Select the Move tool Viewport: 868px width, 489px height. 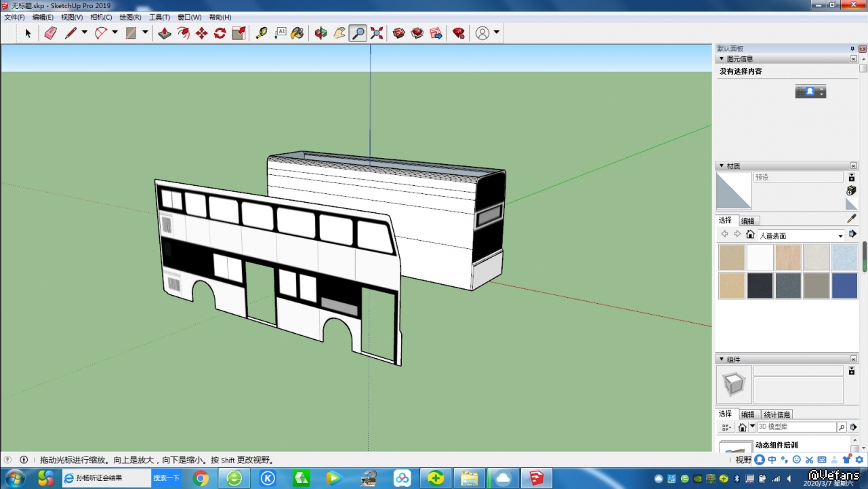[201, 33]
